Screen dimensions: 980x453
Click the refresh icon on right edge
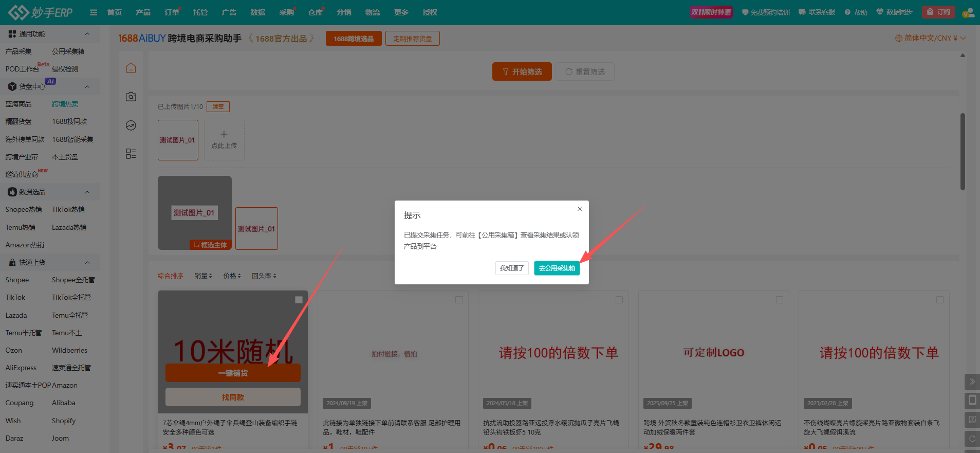pos(972,439)
